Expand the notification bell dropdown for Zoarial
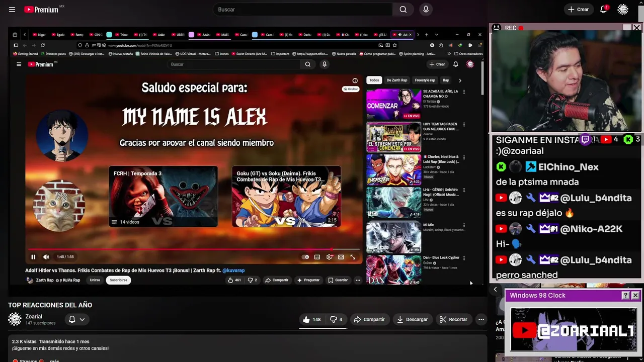This screenshot has width=644, height=362. point(76,319)
